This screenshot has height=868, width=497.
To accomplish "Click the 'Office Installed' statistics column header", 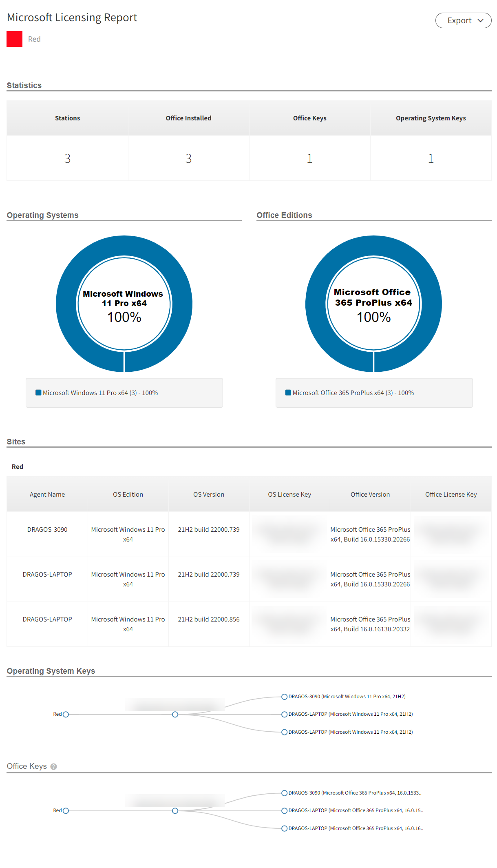I will coord(188,118).
